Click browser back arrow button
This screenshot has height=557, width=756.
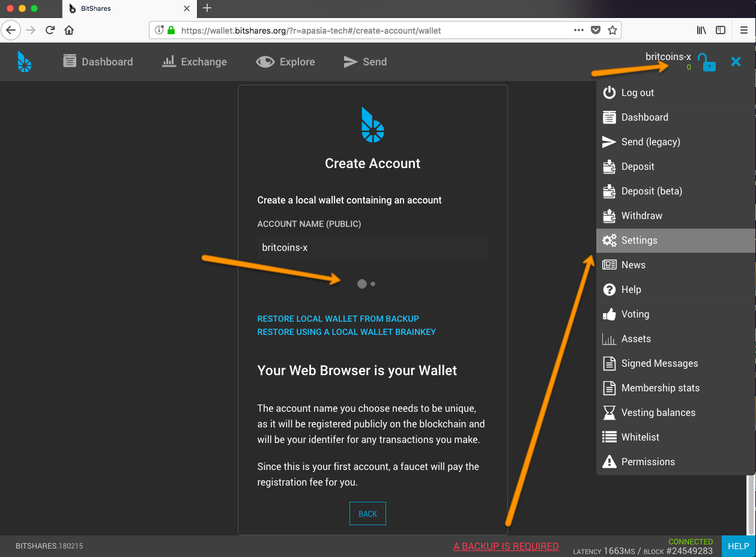coord(11,30)
